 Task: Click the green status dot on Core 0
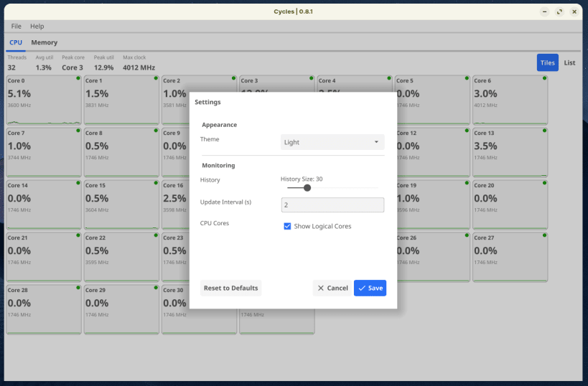[78, 78]
